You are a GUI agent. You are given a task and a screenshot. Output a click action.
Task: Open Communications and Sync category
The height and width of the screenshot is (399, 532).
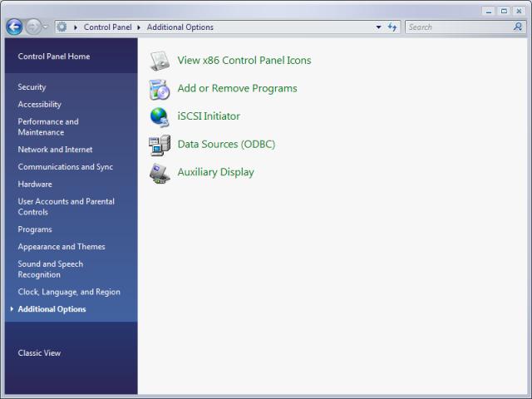(66, 167)
